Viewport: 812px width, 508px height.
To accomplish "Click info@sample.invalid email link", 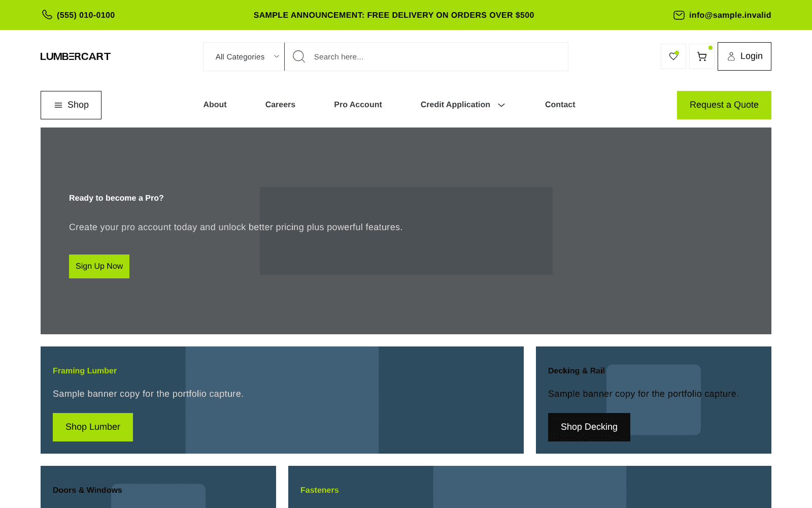I will (730, 15).
